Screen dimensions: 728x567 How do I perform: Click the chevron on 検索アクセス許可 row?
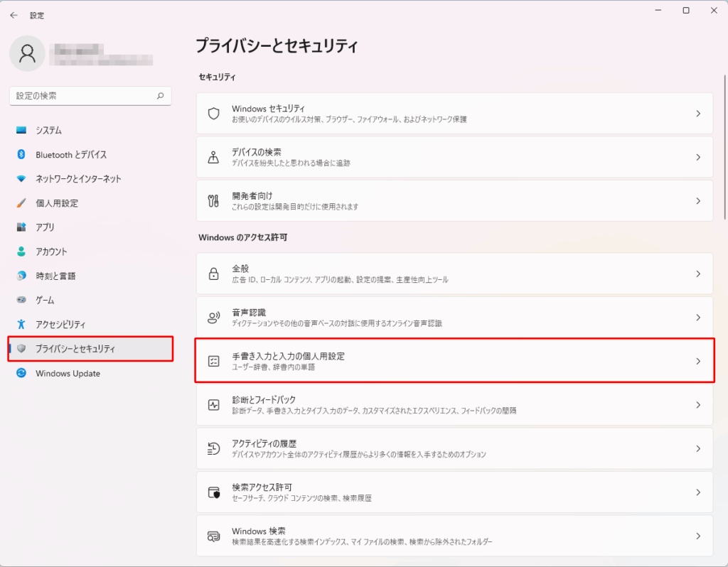pos(698,492)
